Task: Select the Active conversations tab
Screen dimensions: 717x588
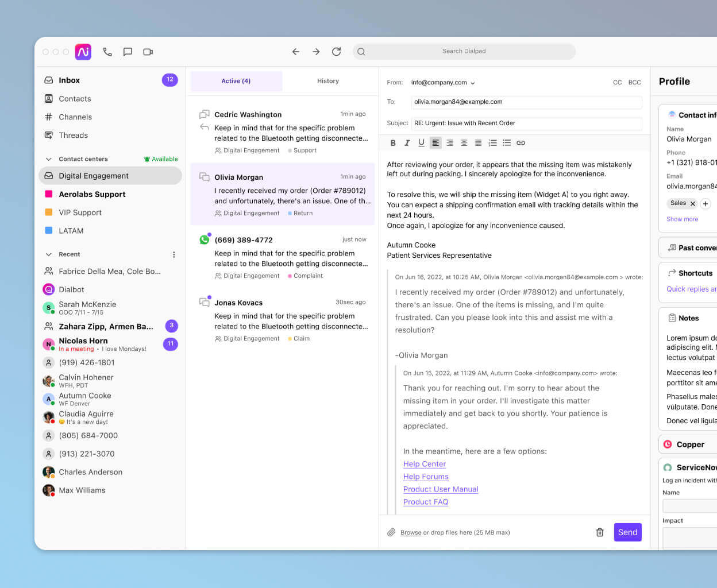Action: [236, 81]
